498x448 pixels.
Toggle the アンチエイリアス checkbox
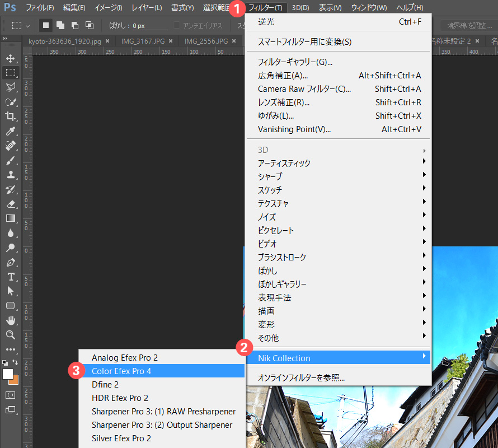click(x=177, y=25)
